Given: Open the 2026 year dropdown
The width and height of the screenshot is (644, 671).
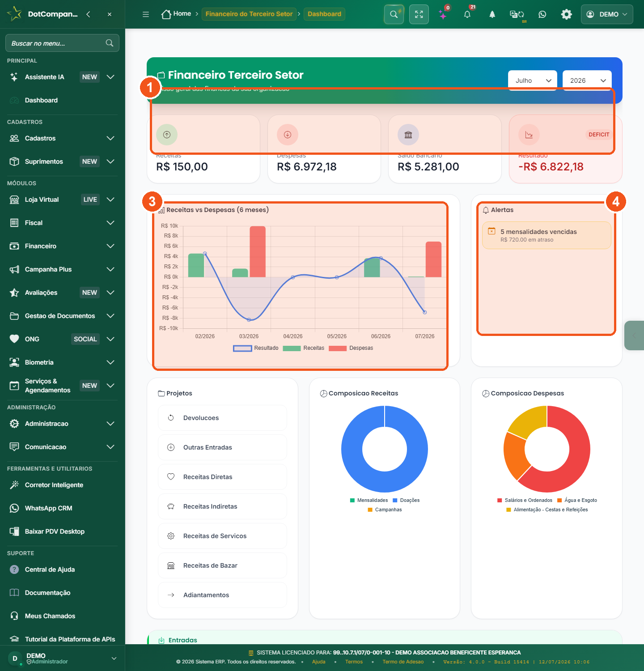Looking at the screenshot, I should [x=587, y=81].
